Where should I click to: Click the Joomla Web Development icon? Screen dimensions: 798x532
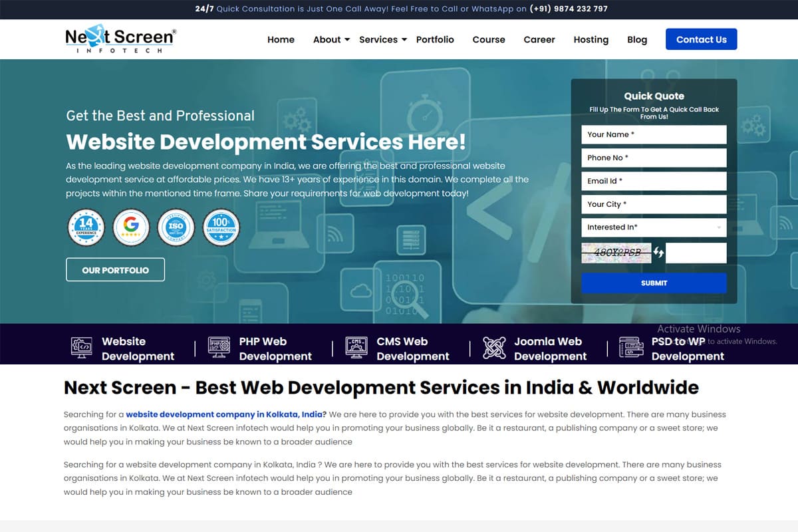[494, 347]
